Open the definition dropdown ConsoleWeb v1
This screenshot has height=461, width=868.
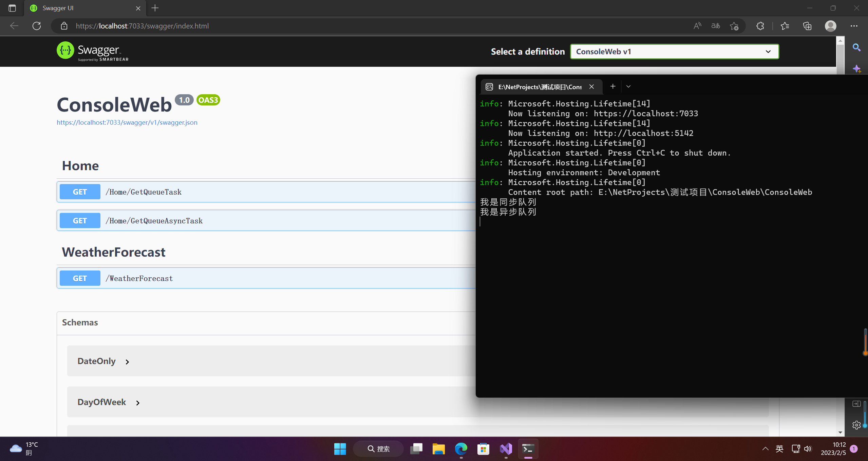[674, 52]
